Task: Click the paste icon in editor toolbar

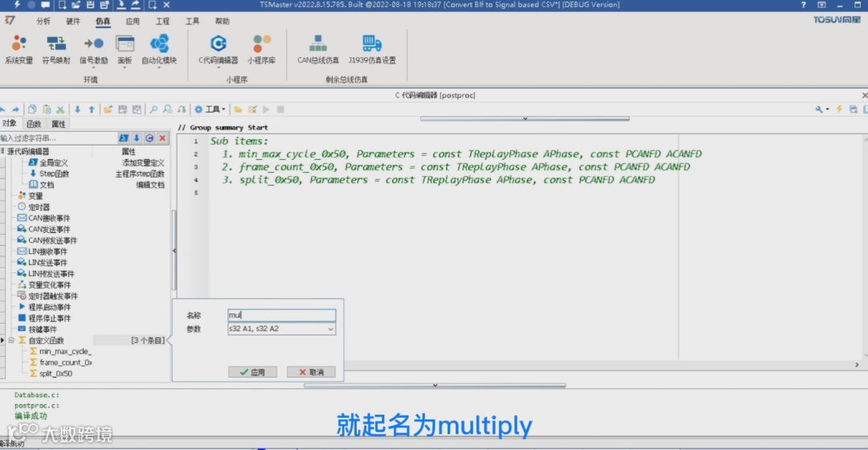Action: [x=47, y=109]
